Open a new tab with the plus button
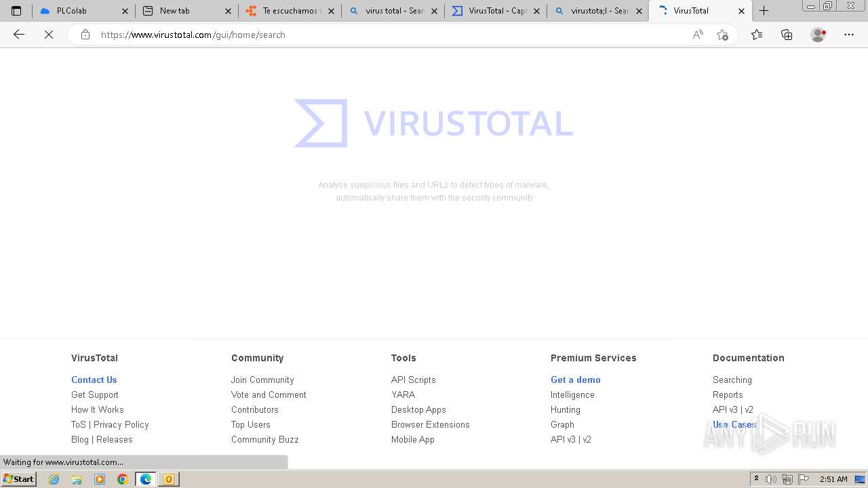The image size is (868, 488). tap(764, 11)
